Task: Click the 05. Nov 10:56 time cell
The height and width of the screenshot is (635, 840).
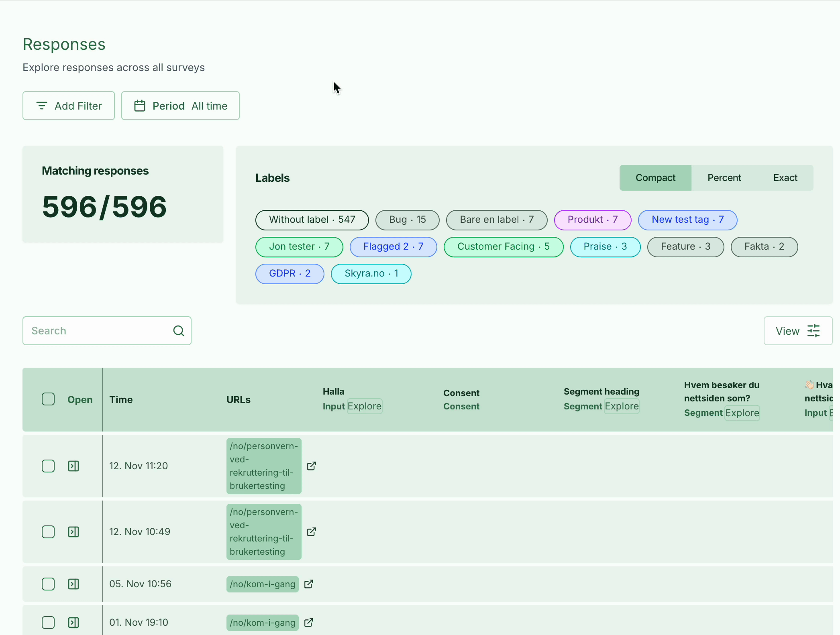Action: tap(140, 584)
